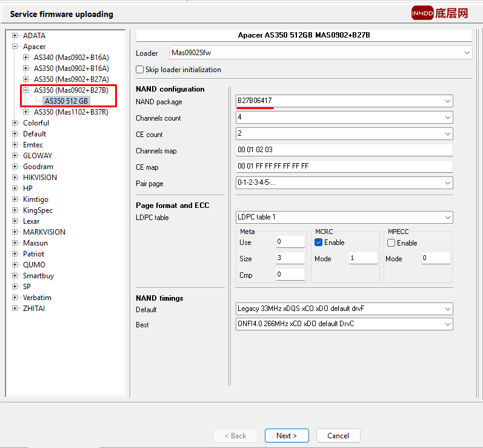Select the AS350 (Mas1102+B37R) tree item

pyautogui.click(x=71, y=112)
